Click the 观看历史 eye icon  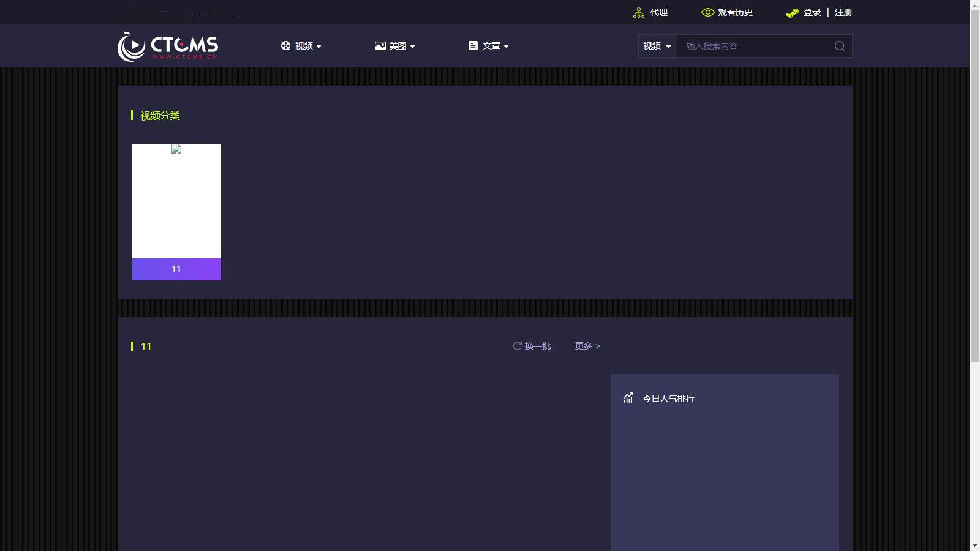click(x=708, y=12)
